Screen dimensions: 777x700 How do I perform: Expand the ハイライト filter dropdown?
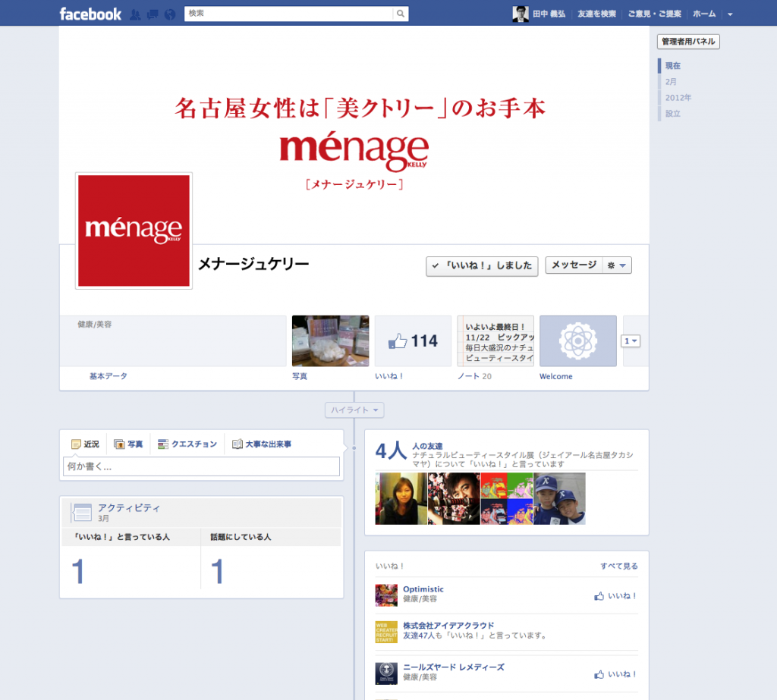tap(354, 410)
